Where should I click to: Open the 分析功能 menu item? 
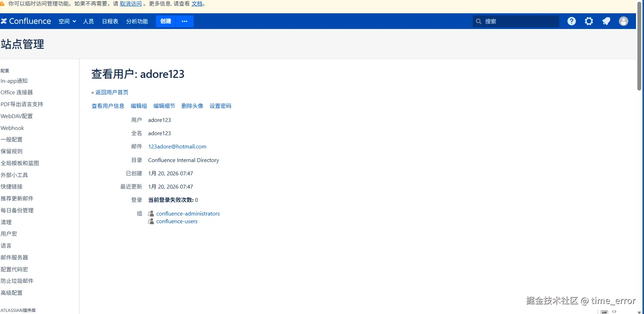(137, 21)
